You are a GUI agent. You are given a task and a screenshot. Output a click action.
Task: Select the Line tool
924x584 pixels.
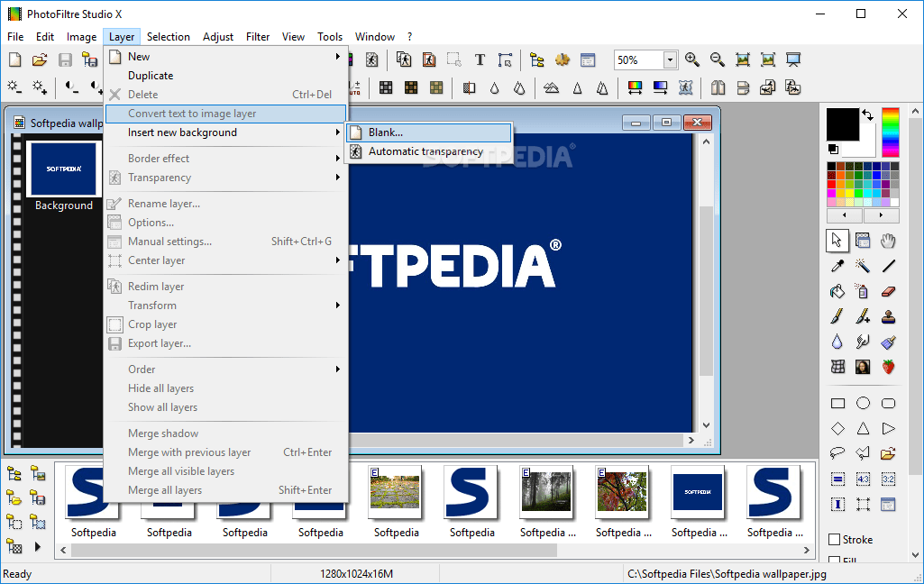pyautogui.click(x=888, y=266)
